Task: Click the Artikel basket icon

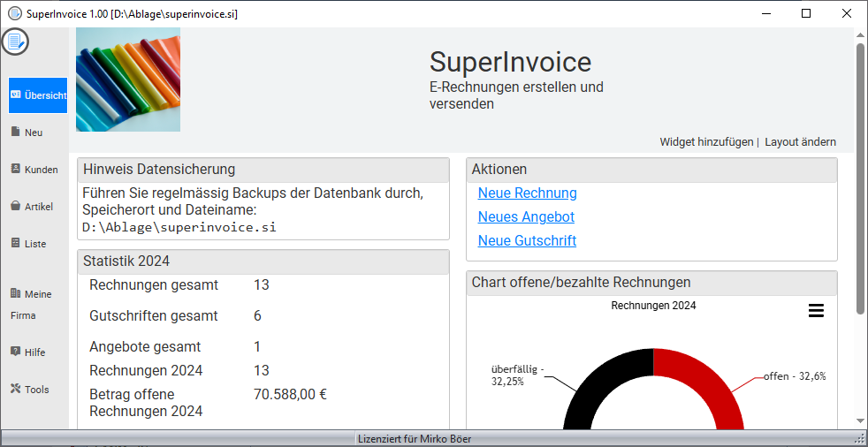Action: pos(16,206)
